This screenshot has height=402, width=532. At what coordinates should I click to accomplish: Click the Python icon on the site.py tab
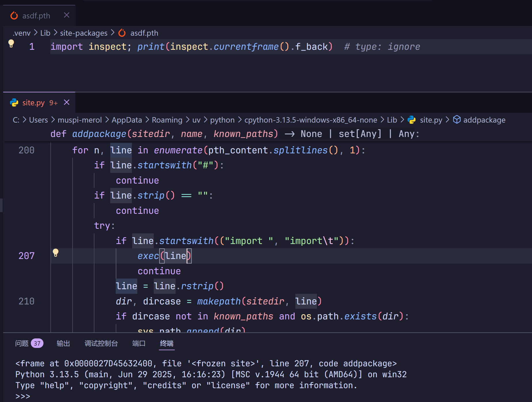tap(14, 102)
